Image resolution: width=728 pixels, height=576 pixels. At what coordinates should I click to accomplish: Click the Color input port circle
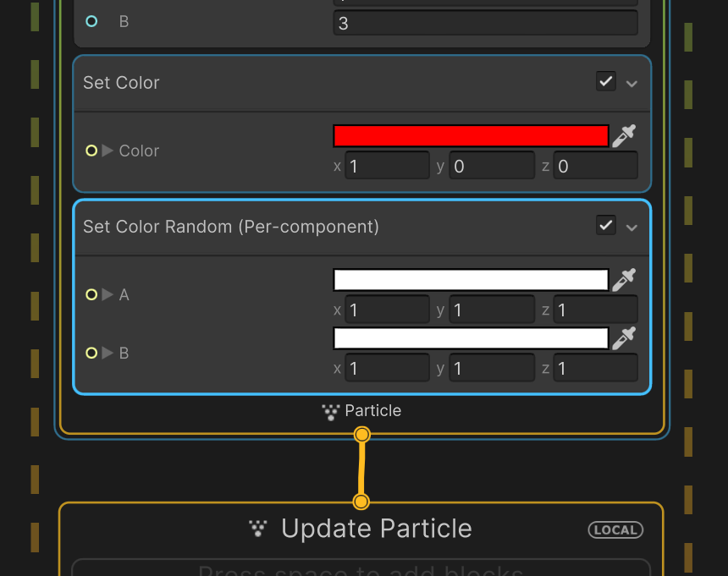(91, 151)
